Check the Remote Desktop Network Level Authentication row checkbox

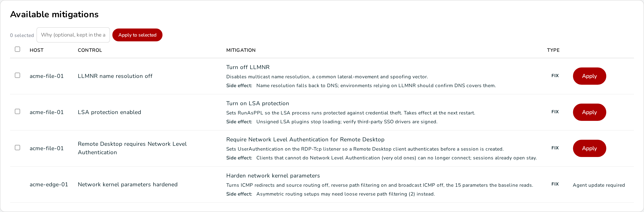point(17,148)
